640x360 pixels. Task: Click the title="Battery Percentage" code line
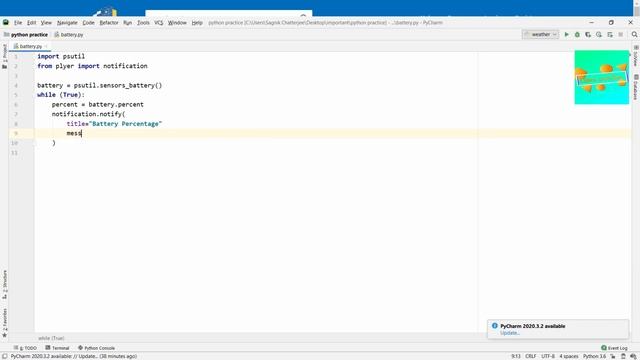(114, 124)
